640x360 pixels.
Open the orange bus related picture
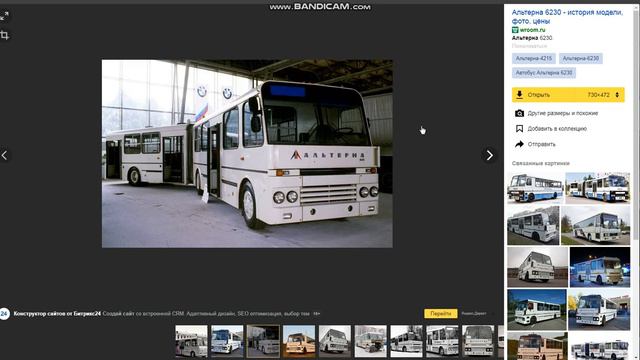pyautogui.click(x=537, y=346)
